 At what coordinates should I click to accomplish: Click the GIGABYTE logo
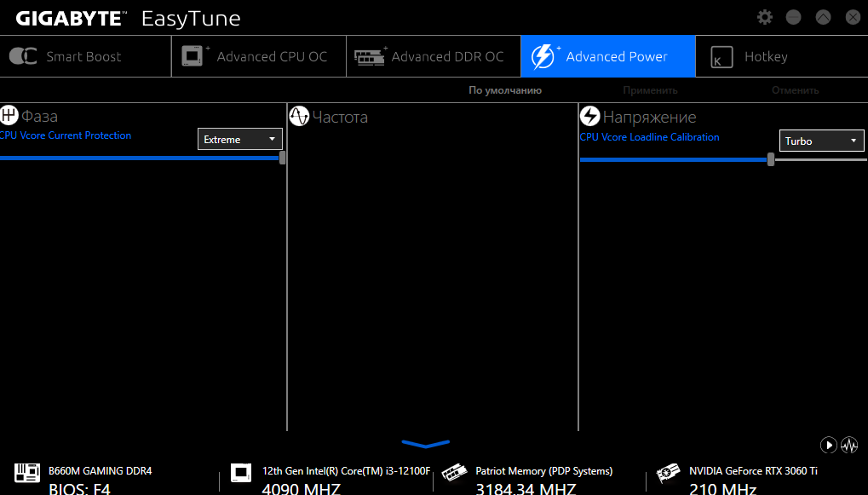pyautogui.click(x=71, y=19)
